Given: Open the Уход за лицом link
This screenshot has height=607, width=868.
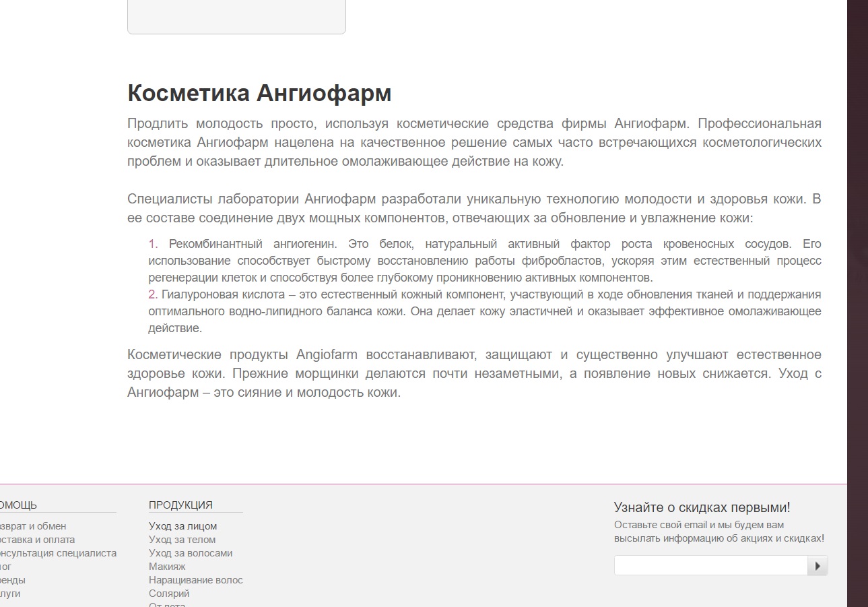Looking at the screenshot, I should tap(182, 526).
